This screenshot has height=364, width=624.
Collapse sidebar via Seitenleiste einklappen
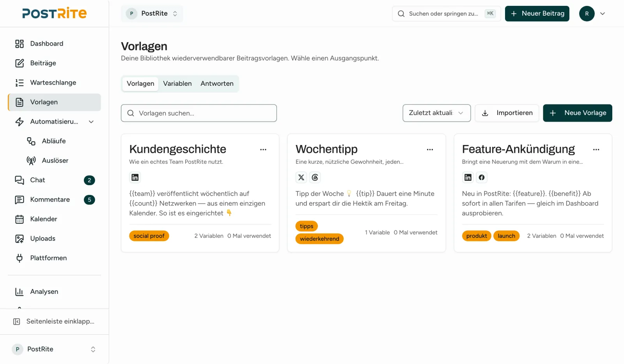[54, 322]
